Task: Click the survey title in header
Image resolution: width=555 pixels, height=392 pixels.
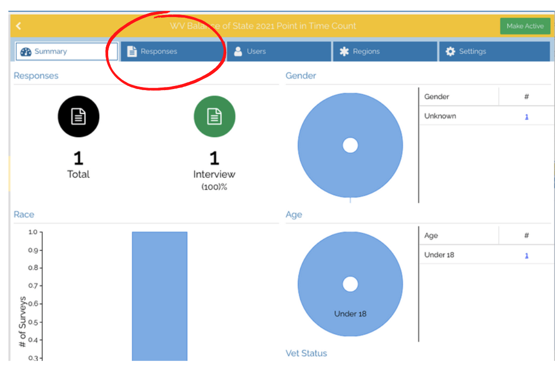Action: point(263,26)
